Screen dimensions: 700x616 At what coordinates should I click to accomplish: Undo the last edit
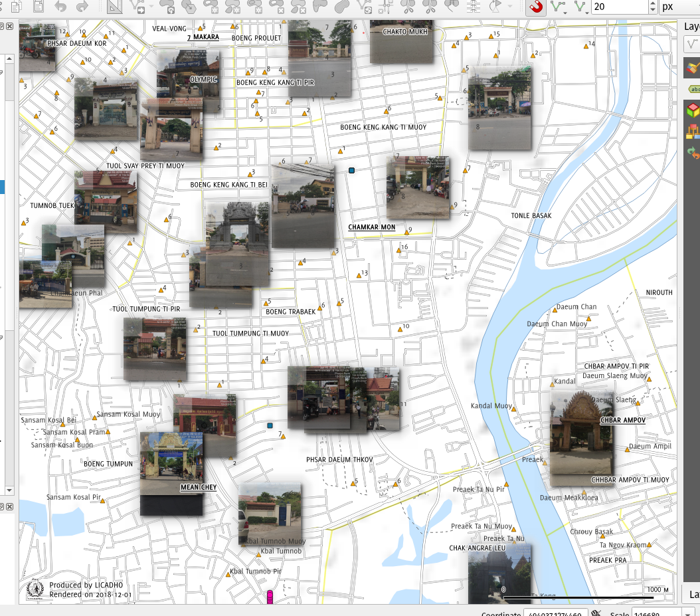pos(60,6)
